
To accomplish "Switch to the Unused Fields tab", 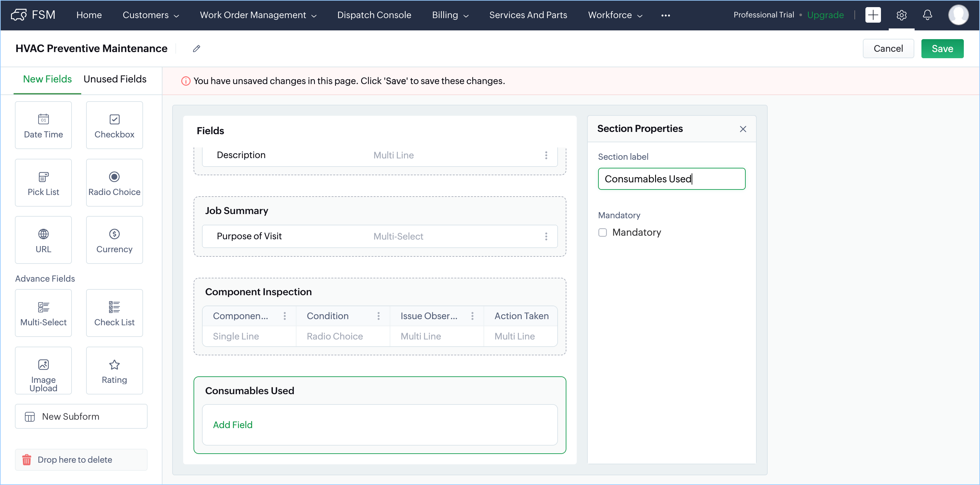I will point(115,79).
